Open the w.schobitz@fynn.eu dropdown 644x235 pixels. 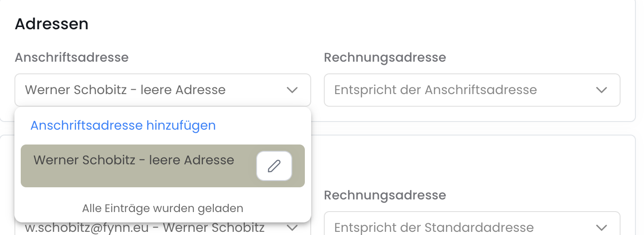[x=163, y=227]
